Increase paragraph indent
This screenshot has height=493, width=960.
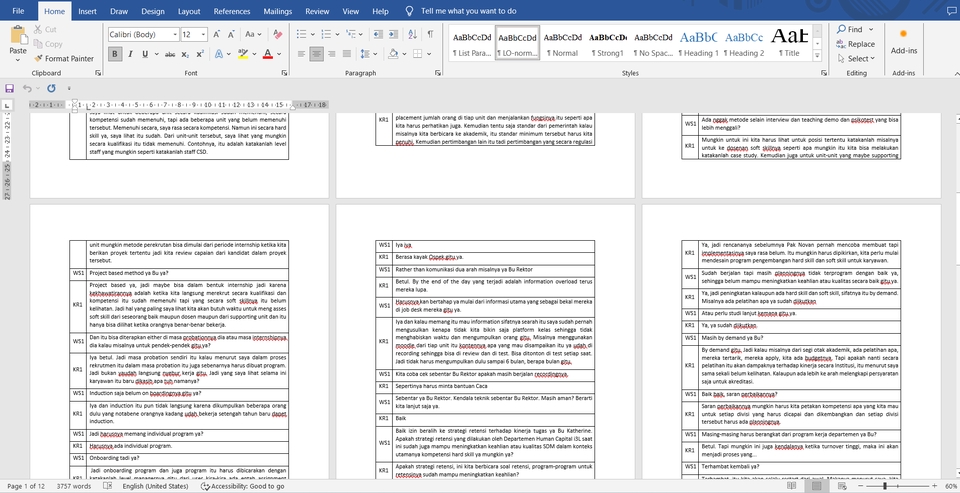point(392,34)
